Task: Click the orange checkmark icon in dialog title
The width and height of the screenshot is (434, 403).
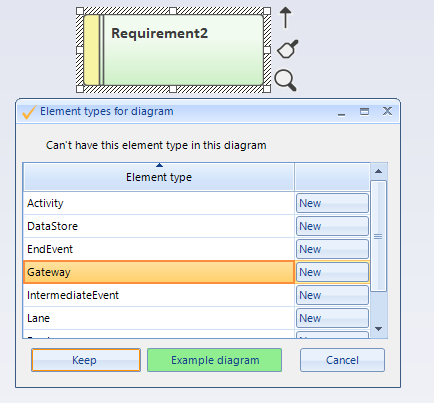Action: [x=29, y=112]
